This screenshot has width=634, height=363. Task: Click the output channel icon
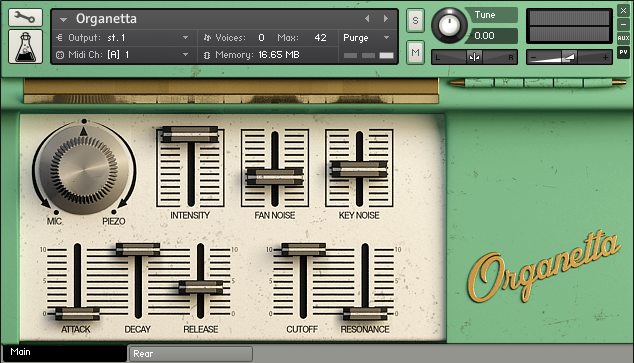click(59, 38)
